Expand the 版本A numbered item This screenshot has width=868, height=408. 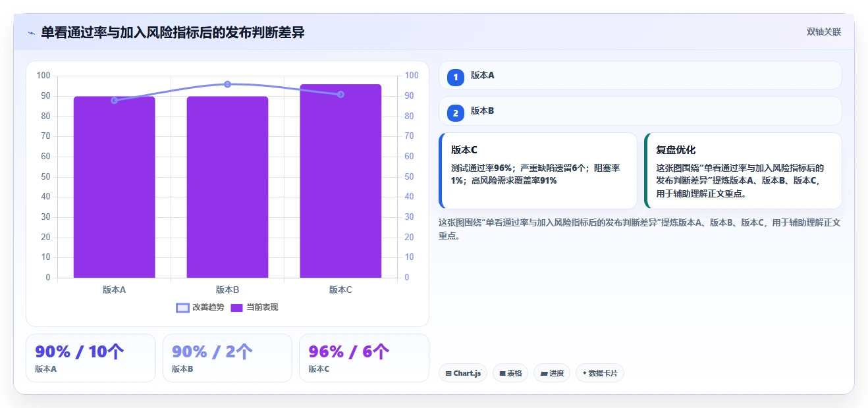coord(640,75)
